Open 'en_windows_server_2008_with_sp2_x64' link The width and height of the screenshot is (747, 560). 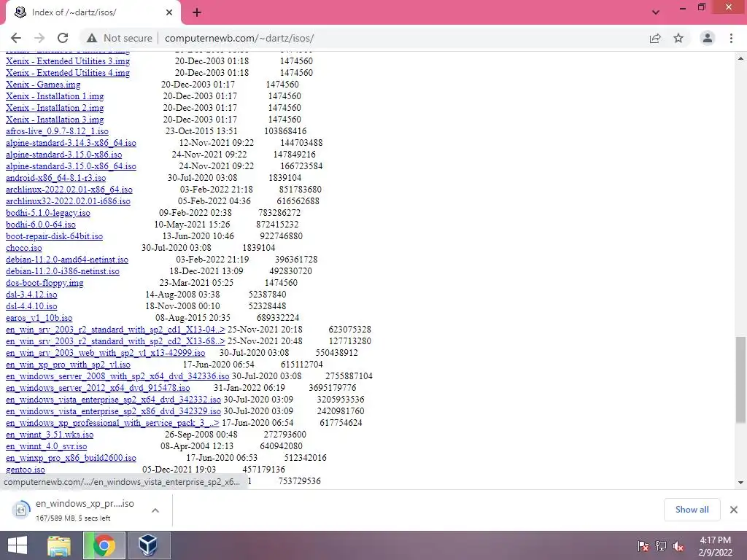tap(117, 376)
